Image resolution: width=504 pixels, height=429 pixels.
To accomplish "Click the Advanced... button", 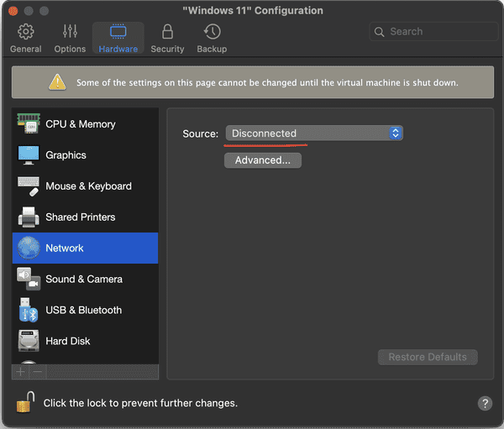I will pos(262,160).
